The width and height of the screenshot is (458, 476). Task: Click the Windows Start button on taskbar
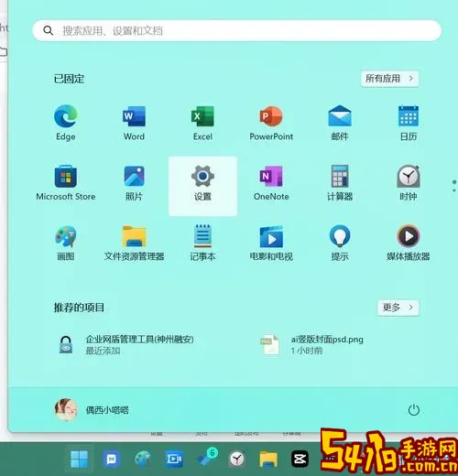click(x=80, y=459)
